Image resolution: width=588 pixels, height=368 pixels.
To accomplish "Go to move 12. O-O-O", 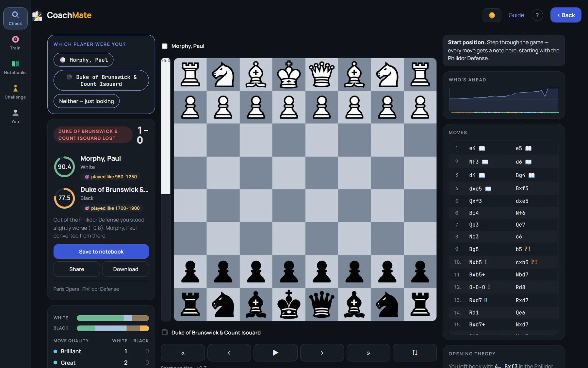I will click(x=479, y=287).
